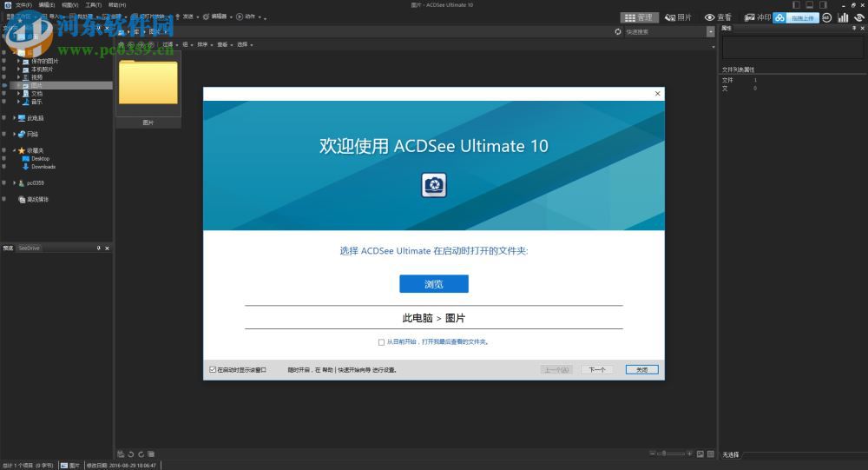Open the quick search options dropdown
Screen dimensions: 868x470
point(710,31)
